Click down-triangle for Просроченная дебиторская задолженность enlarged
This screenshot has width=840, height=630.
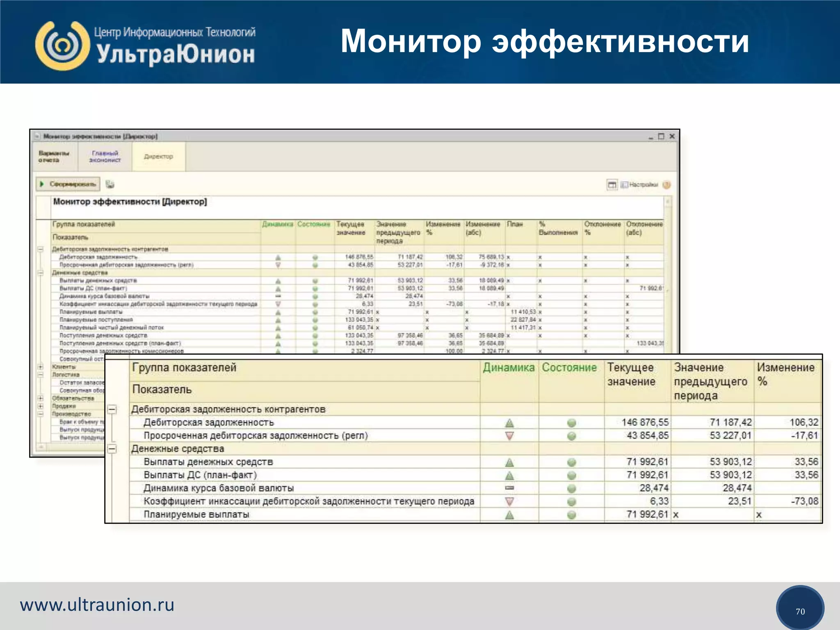(509, 436)
